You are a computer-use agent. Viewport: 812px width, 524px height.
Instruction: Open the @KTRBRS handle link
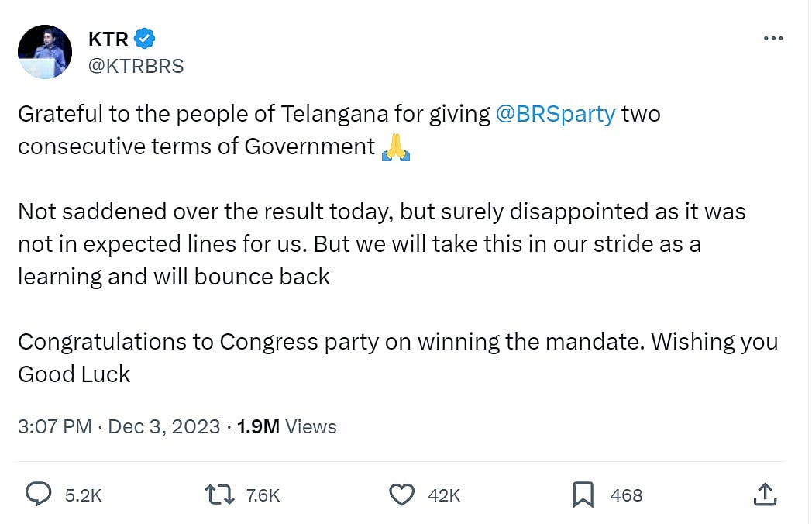136,66
